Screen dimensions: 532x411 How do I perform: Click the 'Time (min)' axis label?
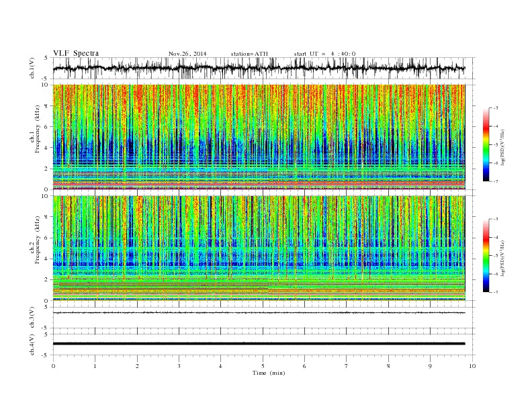[269, 373]
